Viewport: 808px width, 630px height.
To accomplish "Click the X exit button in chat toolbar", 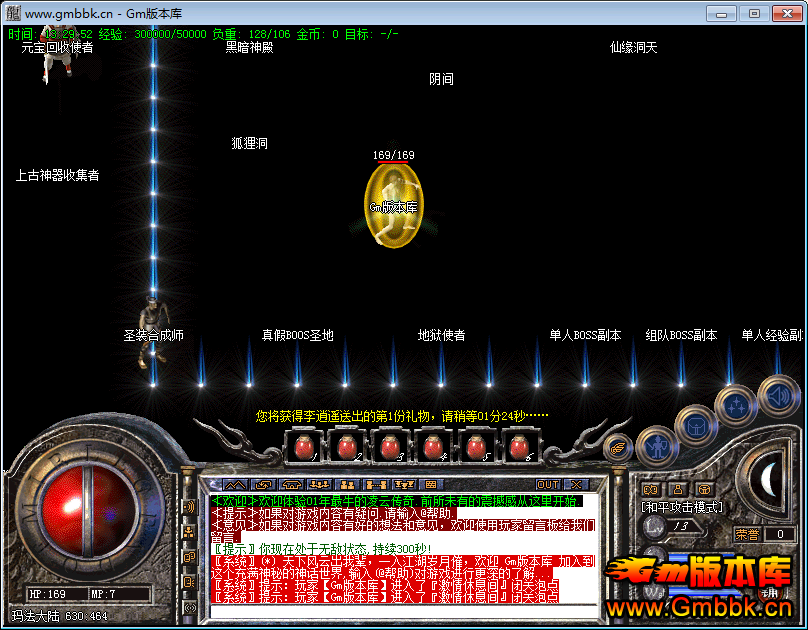I will pyautogui.click(x=576, y=484).
